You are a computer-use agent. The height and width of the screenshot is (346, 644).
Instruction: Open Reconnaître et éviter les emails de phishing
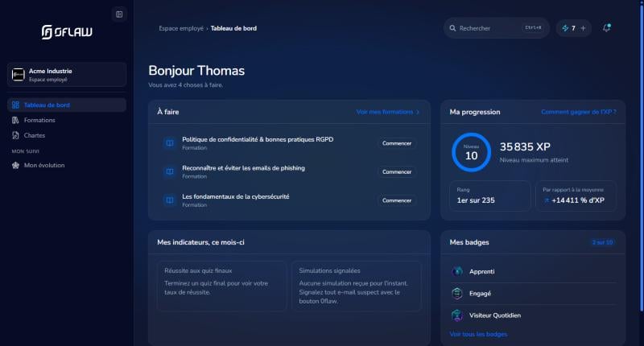[244, 168]
